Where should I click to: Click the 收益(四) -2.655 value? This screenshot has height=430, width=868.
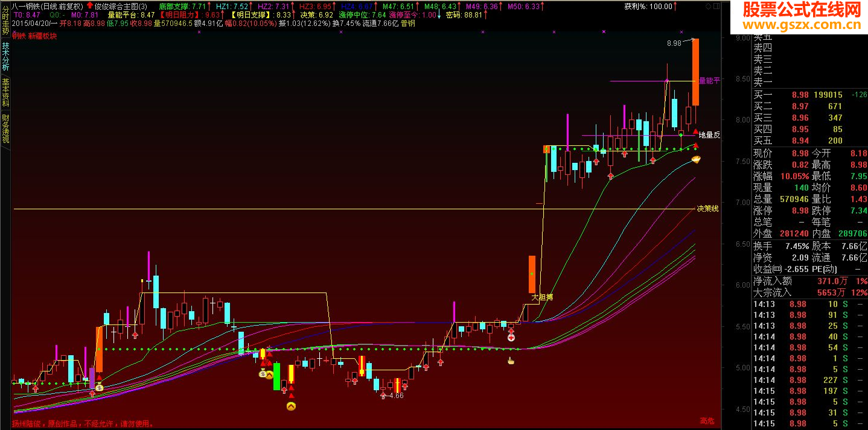pos(796,269)
